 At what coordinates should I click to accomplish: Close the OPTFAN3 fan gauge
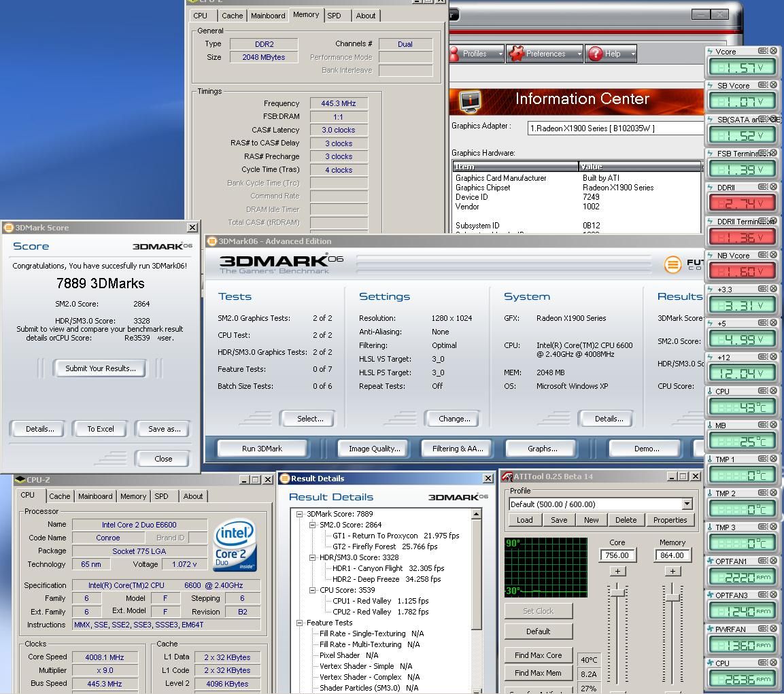(774, 595)
